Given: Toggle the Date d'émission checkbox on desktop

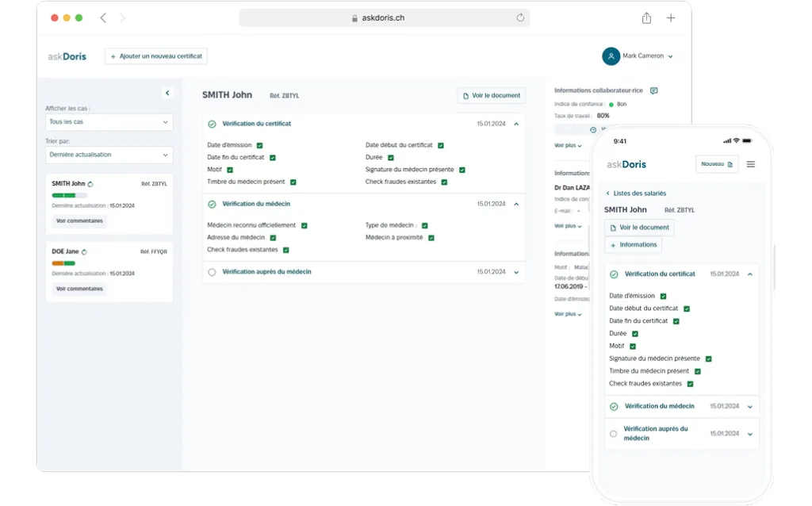Looking at the screenshot, I should pos(259,145).
